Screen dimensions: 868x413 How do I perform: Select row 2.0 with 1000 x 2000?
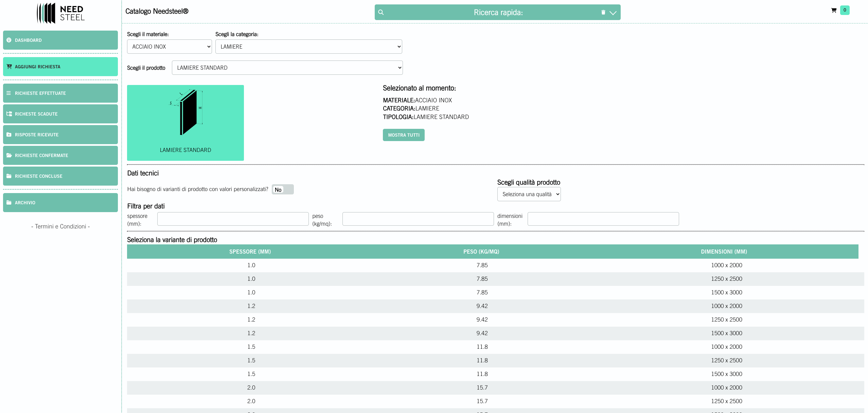pyautogui.click(x=496, y=388)
